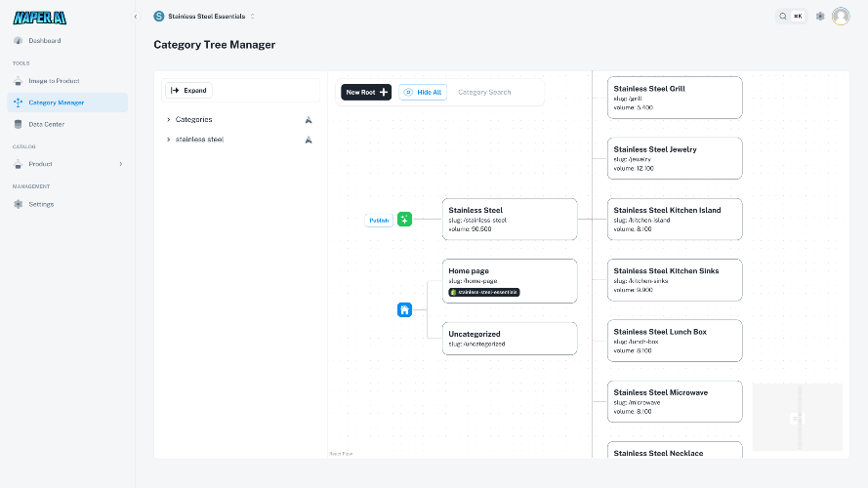Click the React Flow attribution link
This screenshot has width=868, height=488.
[341, 454]
